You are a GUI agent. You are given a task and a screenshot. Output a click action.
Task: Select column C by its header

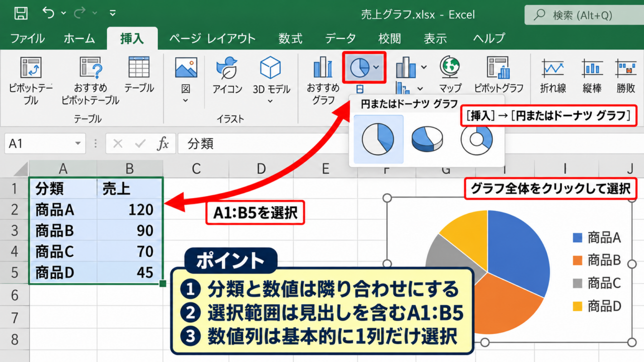point(196,168)
